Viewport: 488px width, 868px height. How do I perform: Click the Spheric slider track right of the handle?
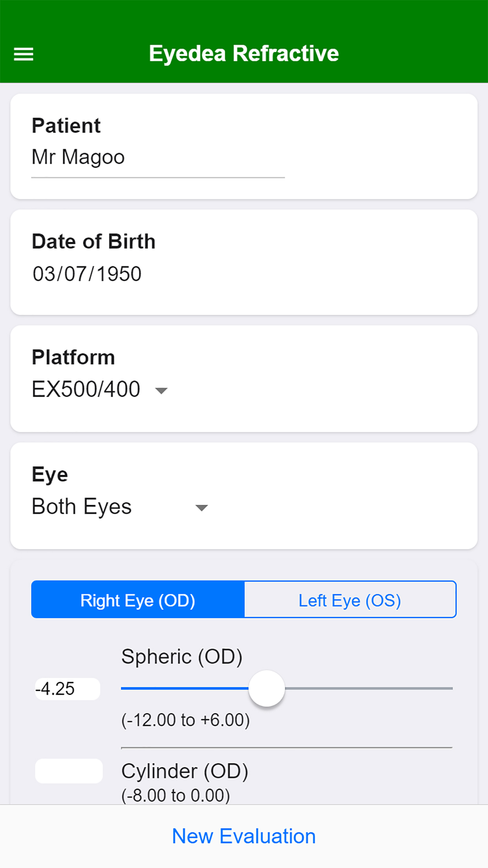click(x=369, y=688)
